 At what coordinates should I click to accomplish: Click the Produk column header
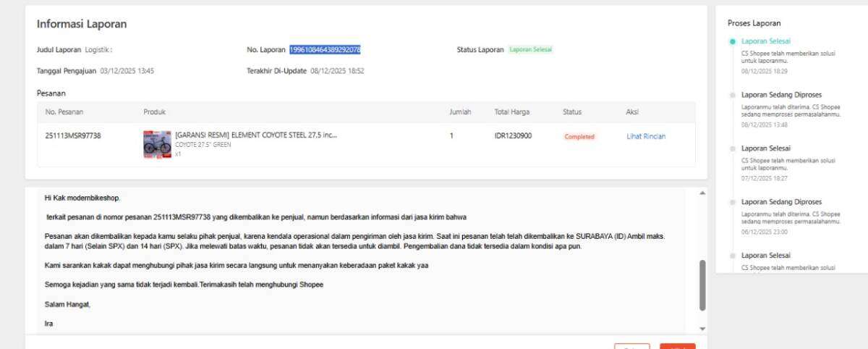pyautogui.click(x=154, y=112)
